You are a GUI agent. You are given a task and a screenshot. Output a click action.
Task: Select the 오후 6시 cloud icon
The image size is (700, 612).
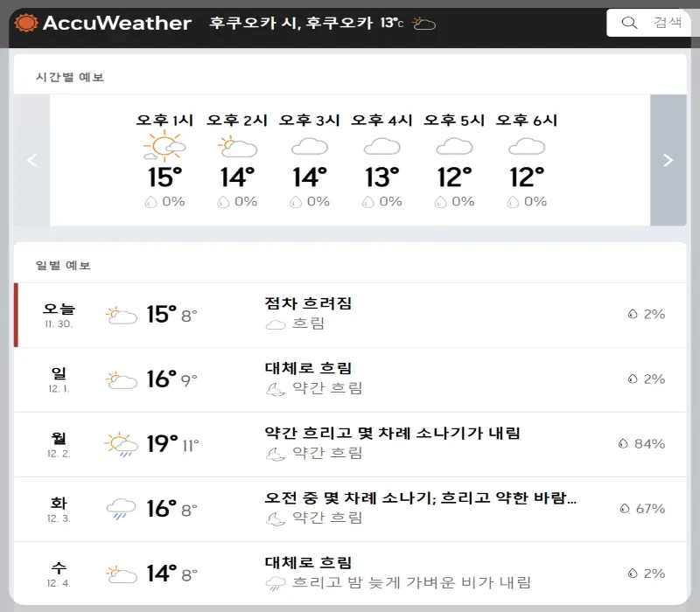coord(527,146)
